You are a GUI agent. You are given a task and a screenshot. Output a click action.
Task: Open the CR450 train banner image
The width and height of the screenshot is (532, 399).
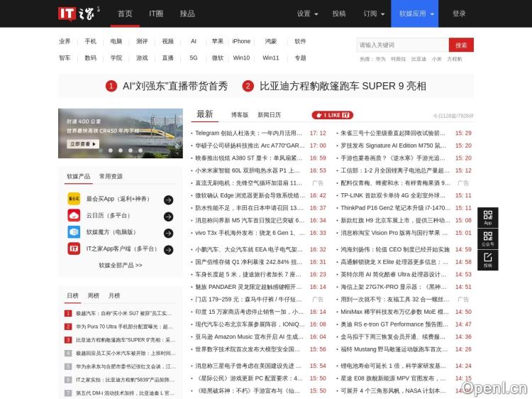(121, 133)
